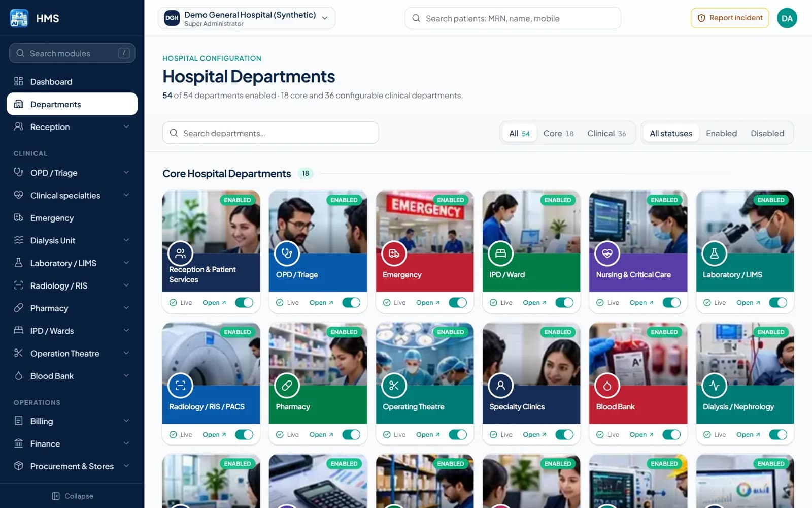Collapse the sidebar with Collapse button

point(73,496)
